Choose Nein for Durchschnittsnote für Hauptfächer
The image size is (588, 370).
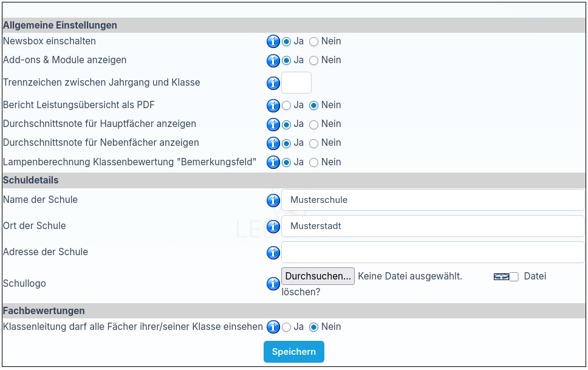(313, 125)
